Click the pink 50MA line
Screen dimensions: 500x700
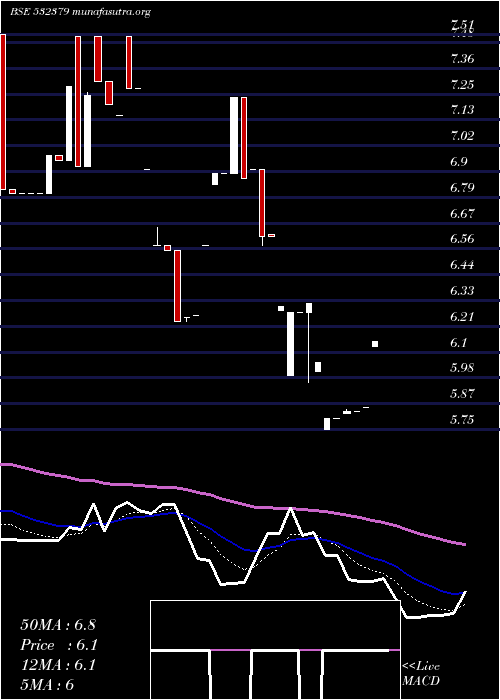(232, 501)
